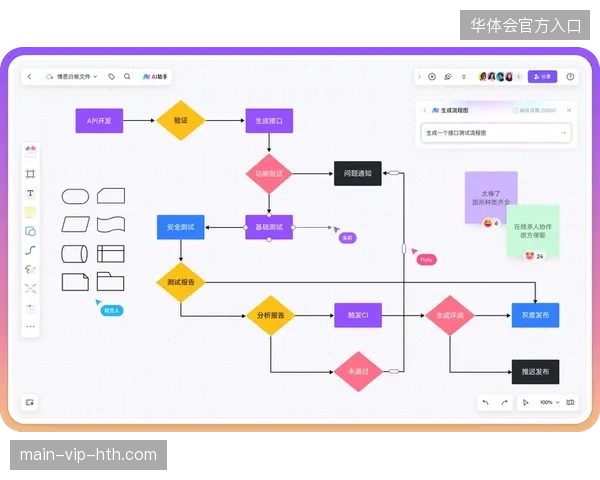The image size is (600, 480).
Task: Select the pink 功能验证 diamond
Action: tap(269, 174)
